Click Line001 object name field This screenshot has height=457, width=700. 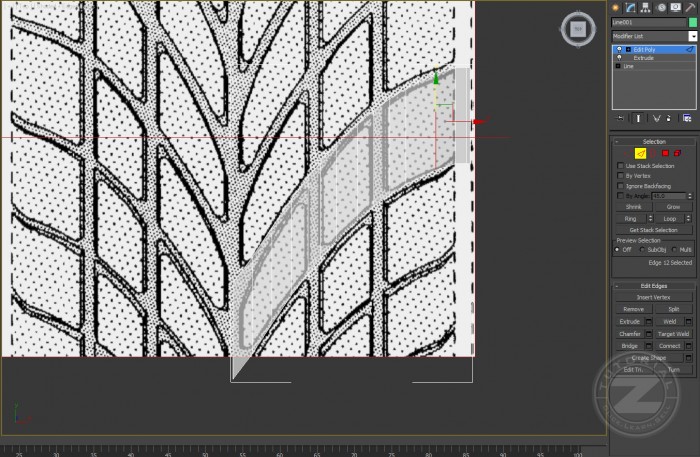point(649,22)
